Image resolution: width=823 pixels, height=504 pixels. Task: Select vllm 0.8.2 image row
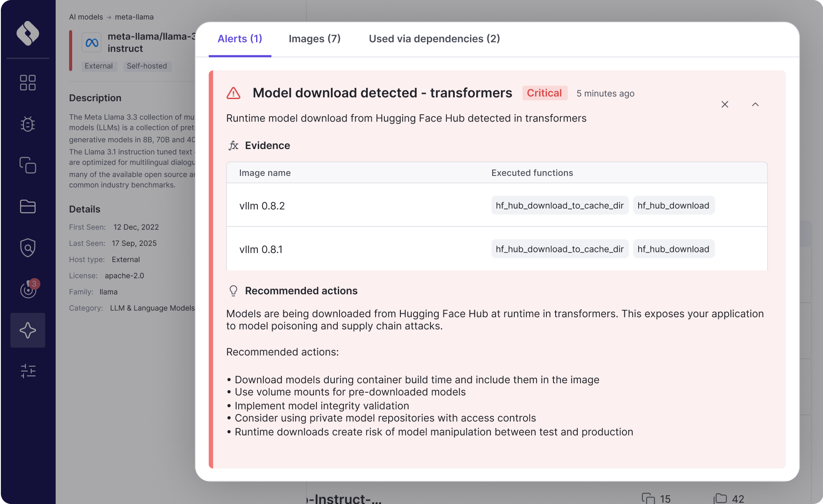[497, 205]
